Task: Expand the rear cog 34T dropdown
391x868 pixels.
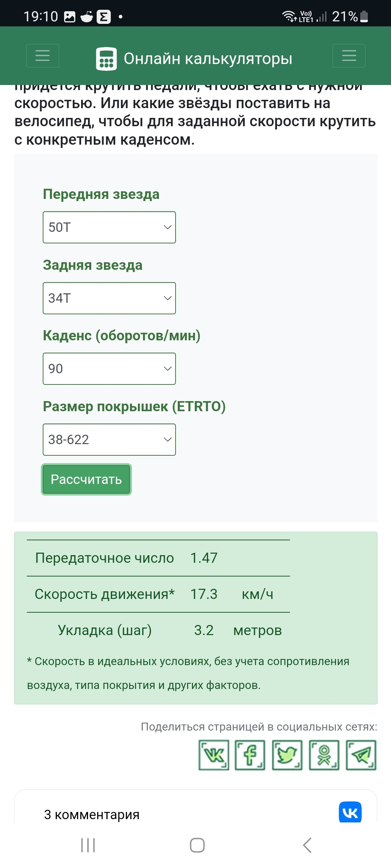Action: coord(109,298)
